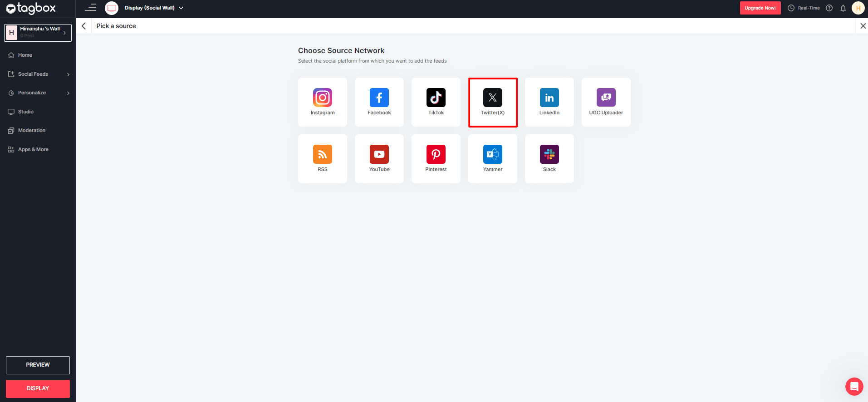Select the Twitter(X) source tile
Image resolution: width=868 pixels, height=402 pixels.
click(x=492, y=102)
